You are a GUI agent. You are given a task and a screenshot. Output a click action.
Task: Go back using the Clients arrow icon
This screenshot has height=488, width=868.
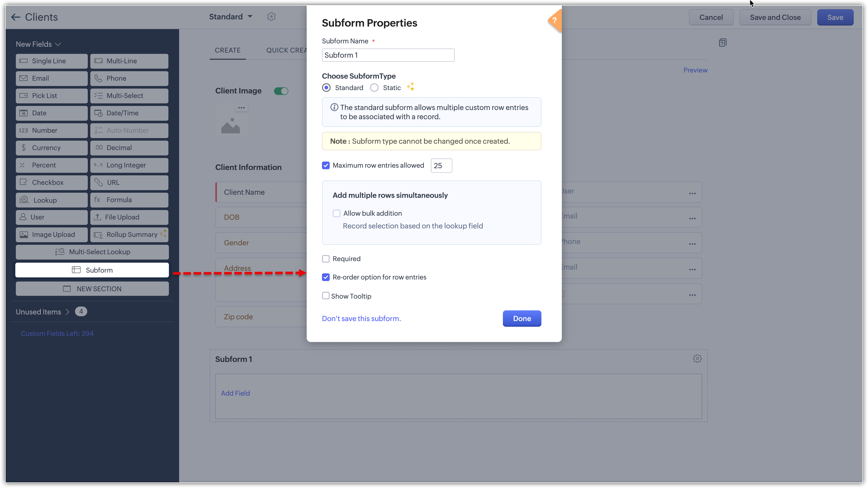coord(16,17)
